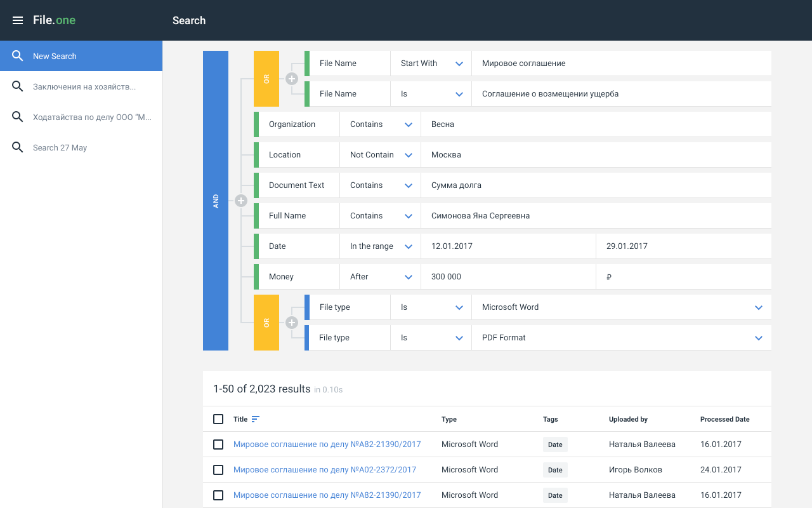
Task: Click the Date tag for Игорь Волков's document
Action: coord(555,470)
